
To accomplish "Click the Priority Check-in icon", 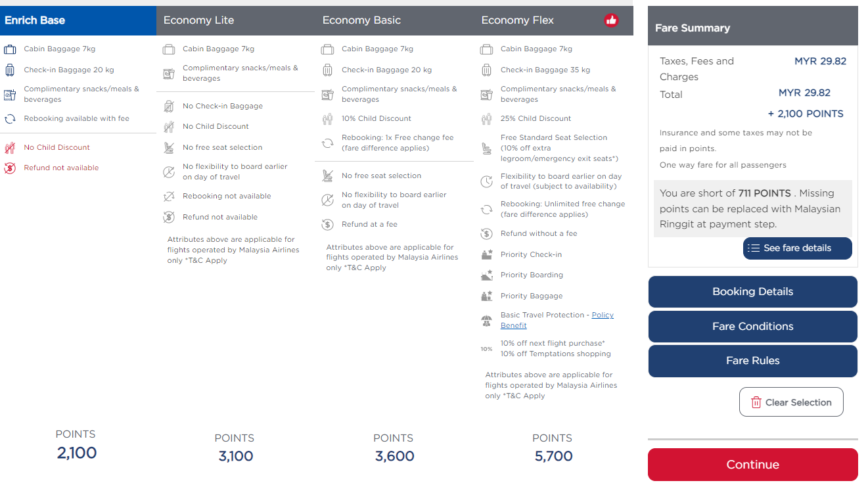I will pos(486,254).
